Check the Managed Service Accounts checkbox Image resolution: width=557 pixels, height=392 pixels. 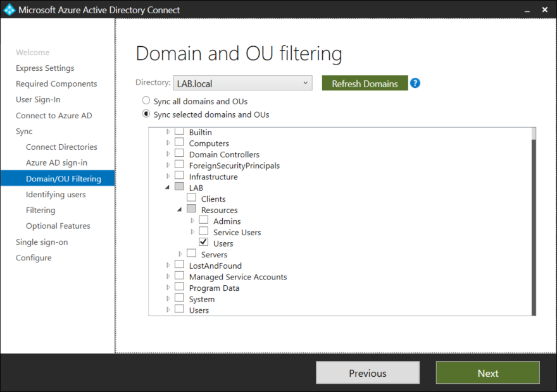pos(179,275)
